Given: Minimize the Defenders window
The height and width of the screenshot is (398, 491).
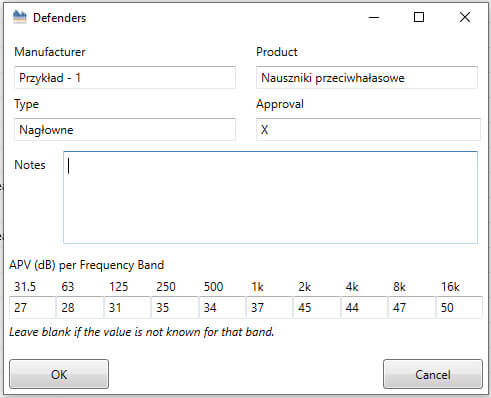Looking at the screenshot, I should pos(374,17).
